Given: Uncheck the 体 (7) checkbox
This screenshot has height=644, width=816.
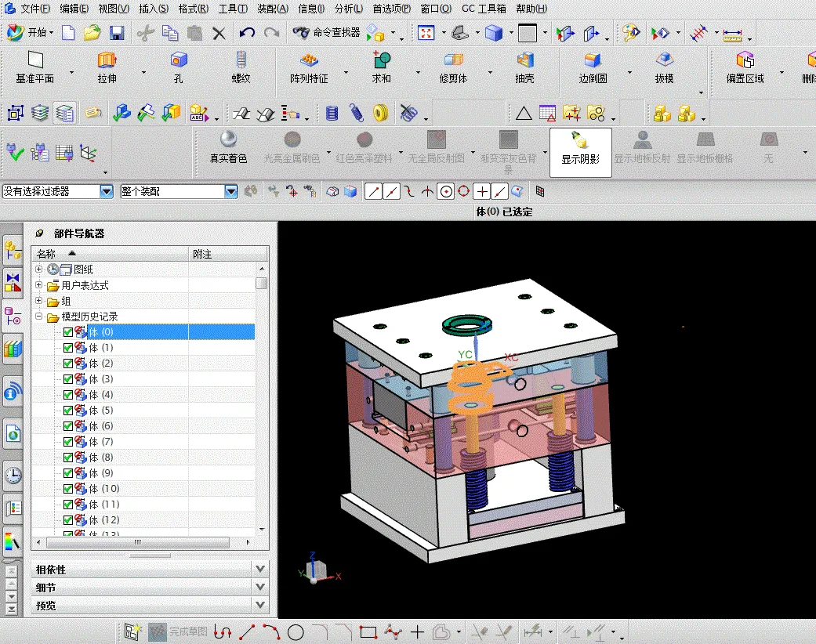Looking at the screenshot, I should point(68,442).
